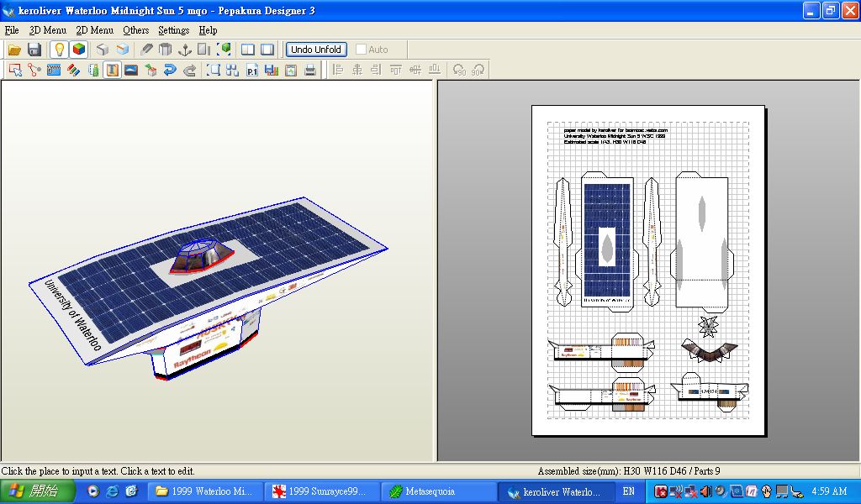861x504 pixels.
Task: Click the align right icon
Action: coord(376,70)
